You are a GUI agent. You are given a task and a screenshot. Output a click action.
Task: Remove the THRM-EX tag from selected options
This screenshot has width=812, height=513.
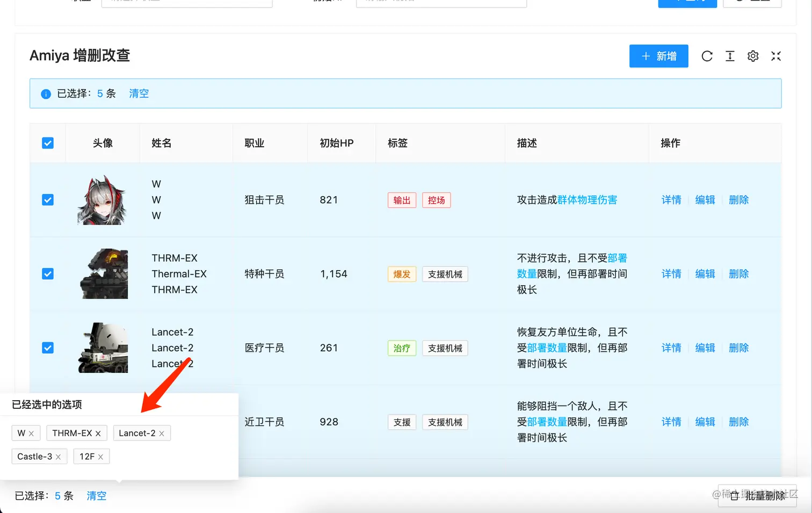tap(98, 433)
